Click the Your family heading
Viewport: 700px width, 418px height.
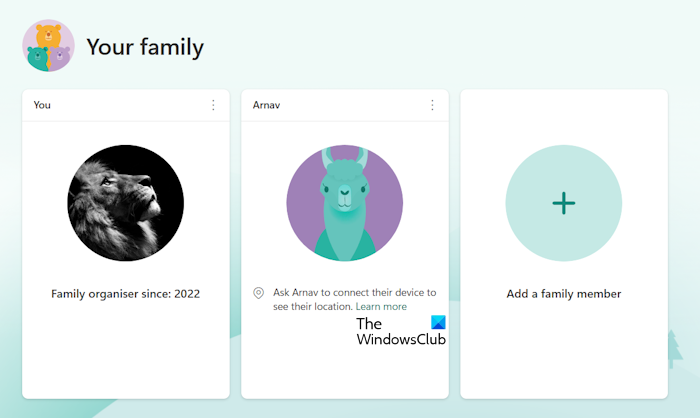[145, 46]
